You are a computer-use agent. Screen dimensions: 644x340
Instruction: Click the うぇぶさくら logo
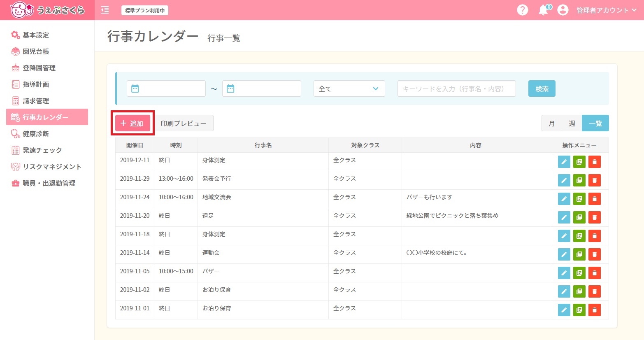pyautogui.click(x=47, y=10)
